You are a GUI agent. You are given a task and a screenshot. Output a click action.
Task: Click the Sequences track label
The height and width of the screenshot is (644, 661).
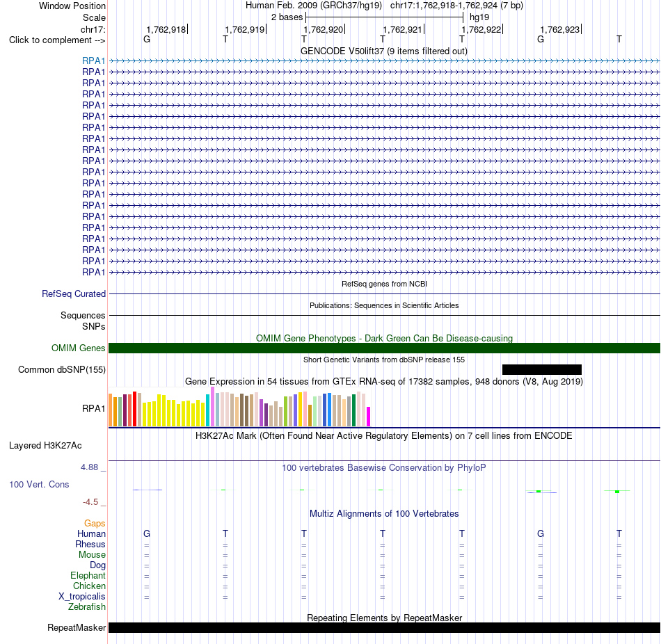coord(83,315)
